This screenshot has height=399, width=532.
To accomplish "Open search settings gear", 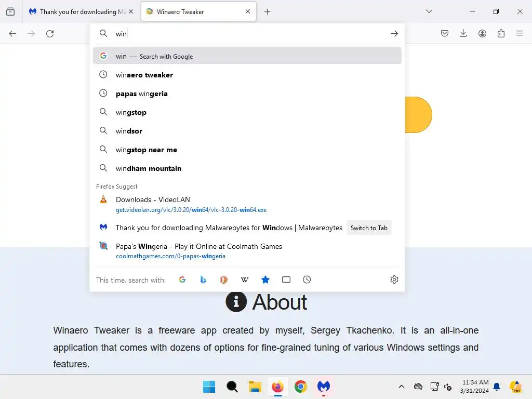I will 394,280.
